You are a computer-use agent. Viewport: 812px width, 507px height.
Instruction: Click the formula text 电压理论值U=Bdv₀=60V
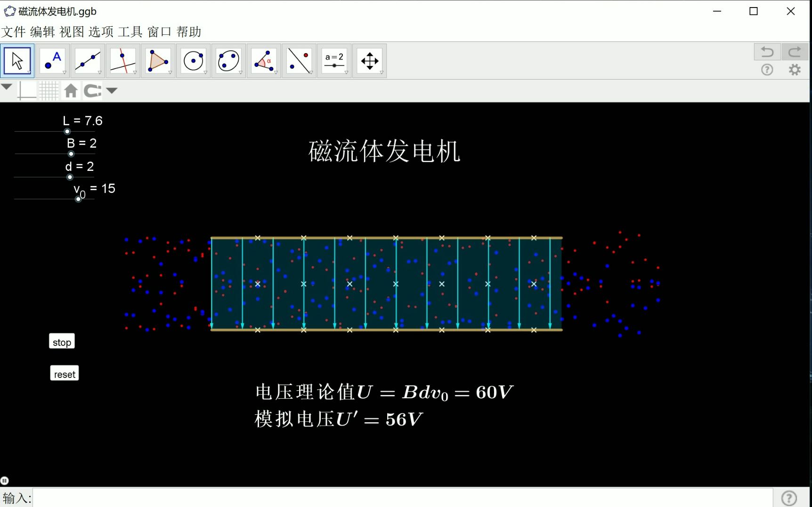click(384, 392)
